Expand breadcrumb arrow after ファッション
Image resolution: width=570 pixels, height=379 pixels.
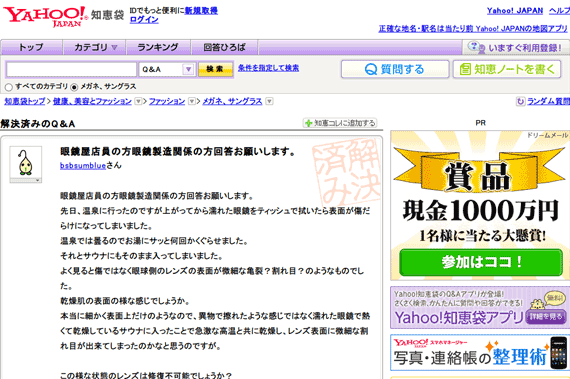[192, 101]
